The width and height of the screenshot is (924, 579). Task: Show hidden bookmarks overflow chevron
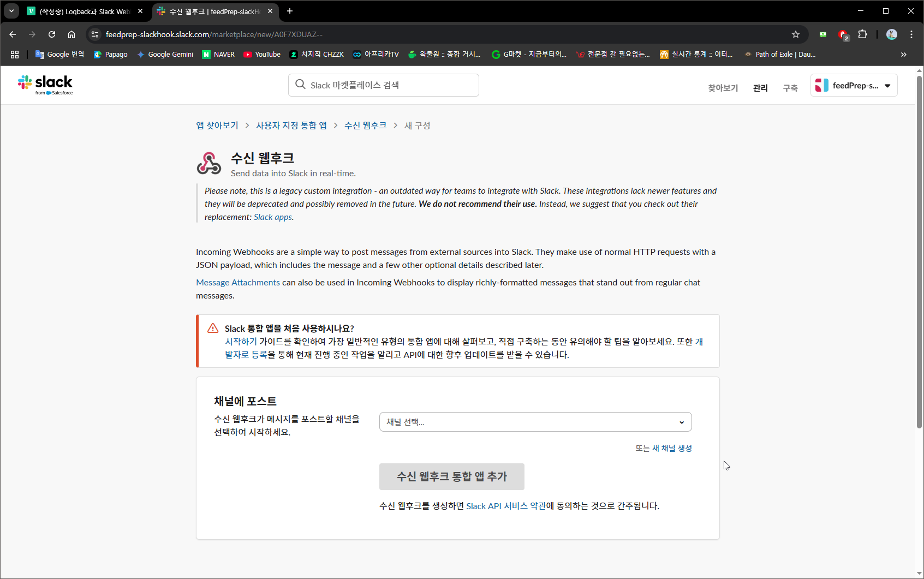pos(904,55)
